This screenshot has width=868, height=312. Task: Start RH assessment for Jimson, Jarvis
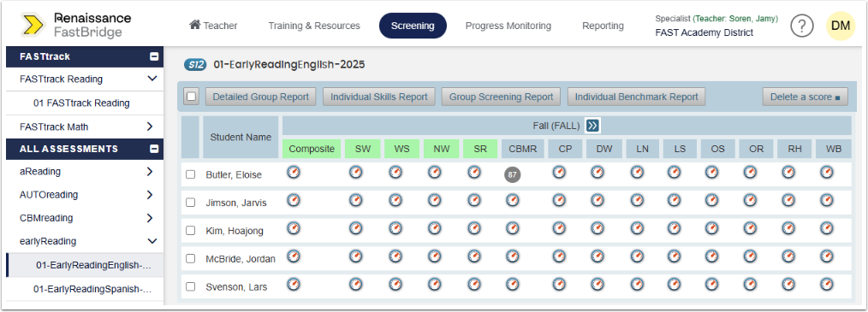click(788, 200)
